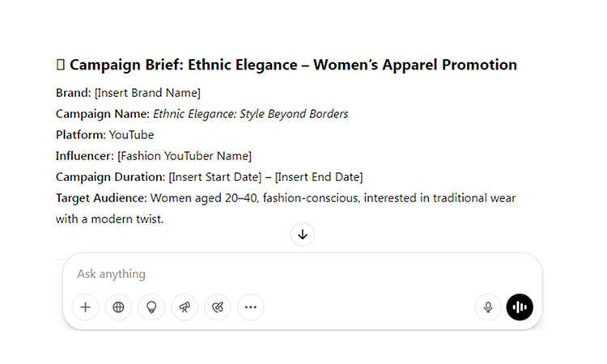Activate the telescope deep research tool

185,307
